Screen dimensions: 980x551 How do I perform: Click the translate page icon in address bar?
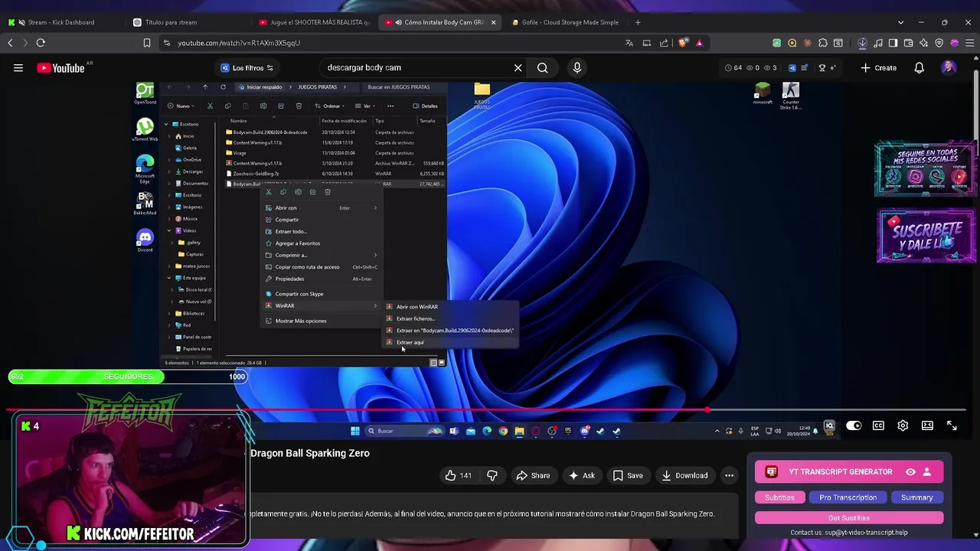point(629,43)
